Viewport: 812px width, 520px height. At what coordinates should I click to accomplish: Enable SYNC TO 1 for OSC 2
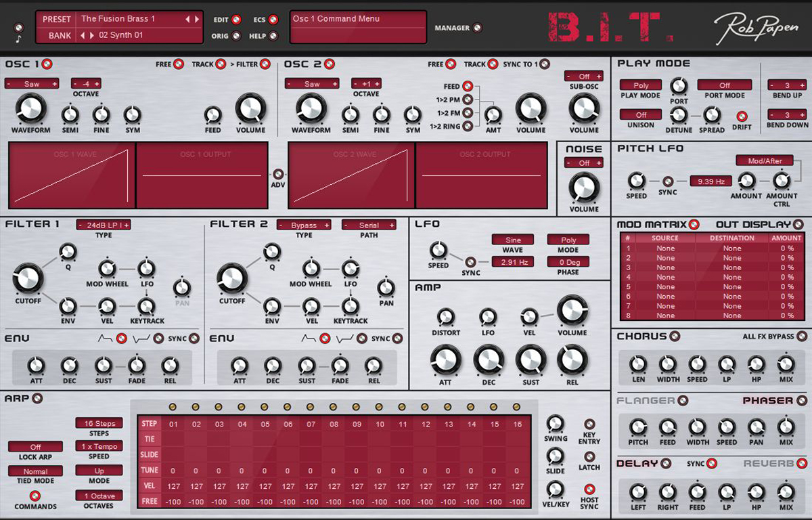[544, 64]
